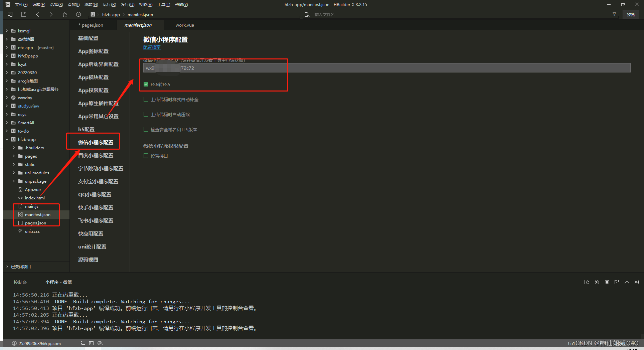Screen dimensions: 644x350
Task: Select manifest.json in project tree
Action: pyautogui.click(x=38, y=214)
